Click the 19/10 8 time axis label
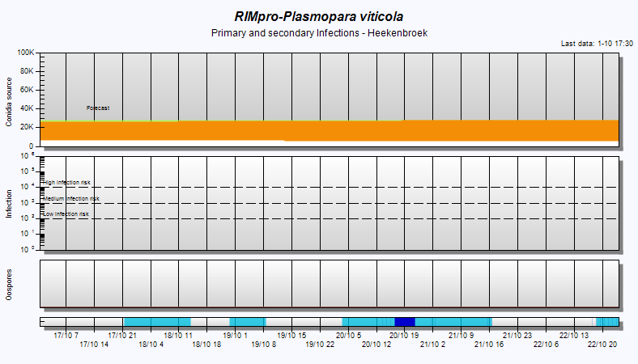Screen dimensions: 638x364 264,345
